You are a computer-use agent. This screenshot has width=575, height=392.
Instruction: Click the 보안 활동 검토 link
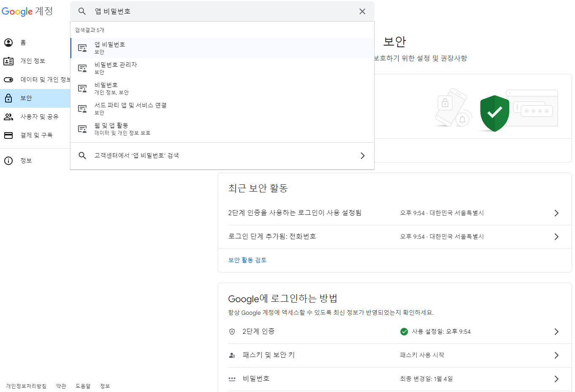coord(248,260)
